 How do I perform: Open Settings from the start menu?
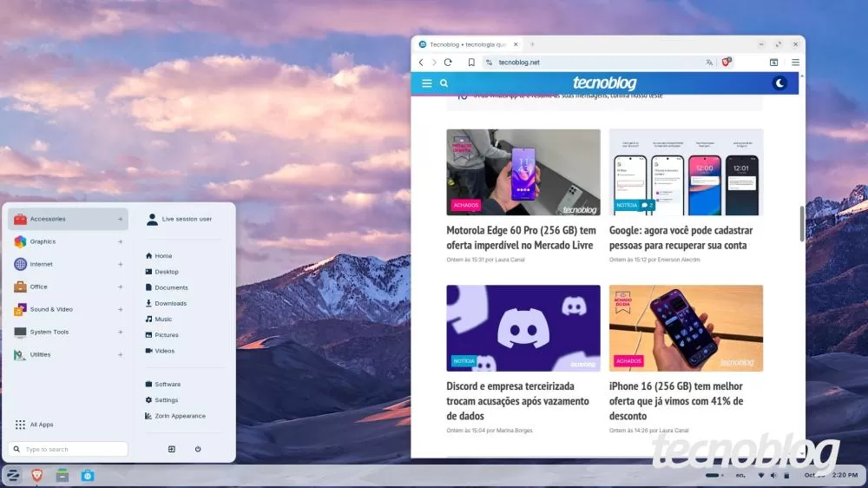click(x=161, y=400)
